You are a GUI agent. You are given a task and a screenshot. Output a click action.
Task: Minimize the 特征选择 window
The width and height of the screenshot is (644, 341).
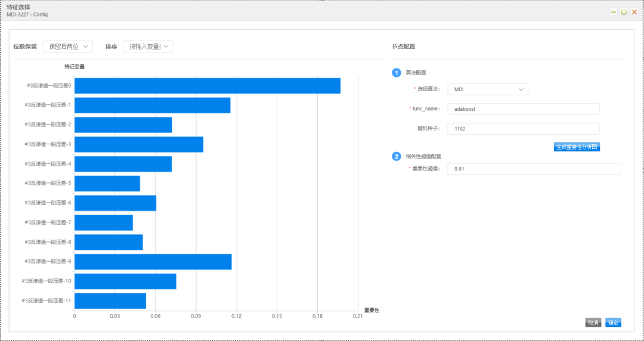(x=613, y=12)
